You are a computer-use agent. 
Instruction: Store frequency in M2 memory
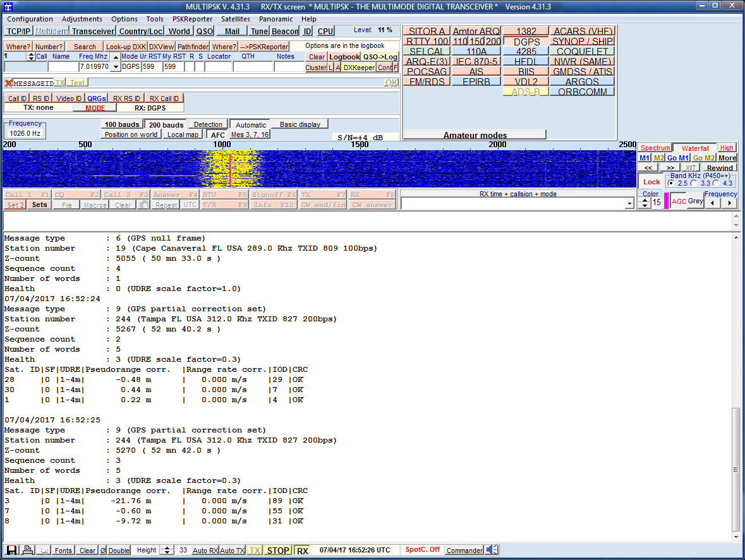658,158
